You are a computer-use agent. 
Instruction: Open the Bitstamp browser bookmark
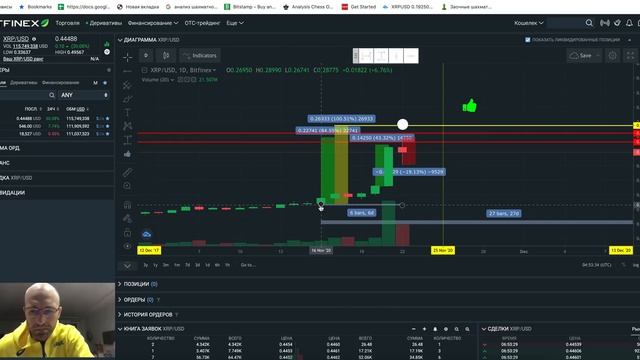coord(250,7)
